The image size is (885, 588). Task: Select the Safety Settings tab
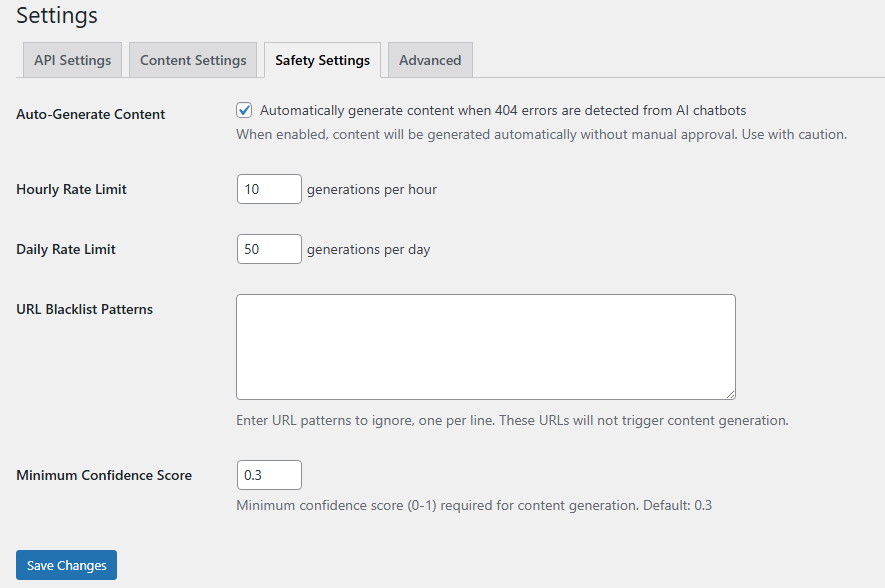[322, 60]
